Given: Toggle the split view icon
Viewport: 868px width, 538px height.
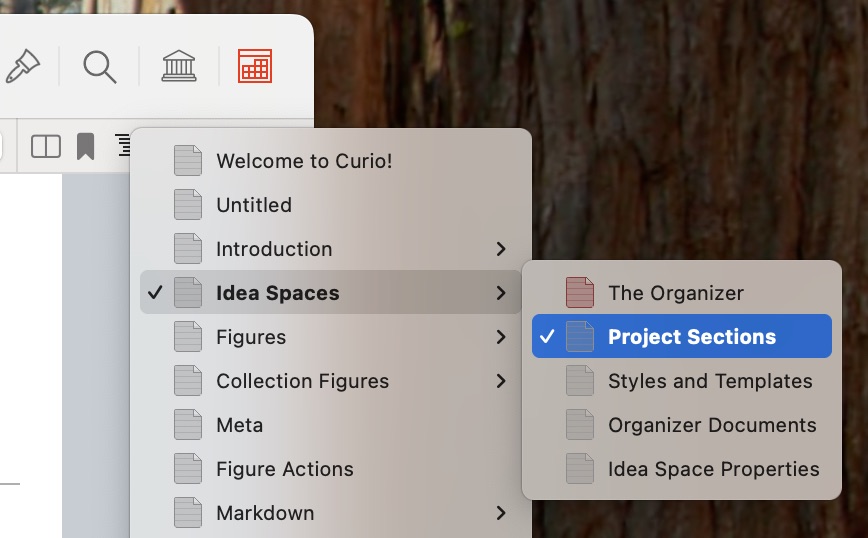Looking at the screenshot, I should pos(46,147).
